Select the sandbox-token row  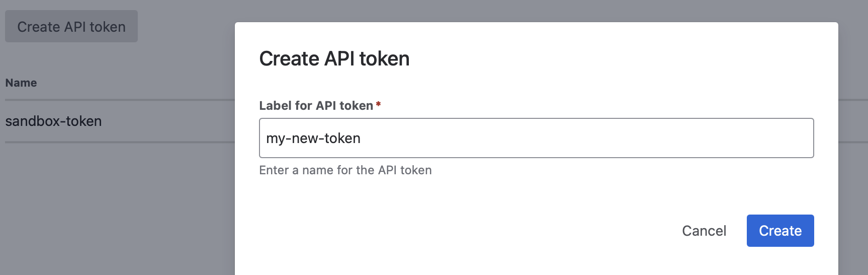pos(54,121)
